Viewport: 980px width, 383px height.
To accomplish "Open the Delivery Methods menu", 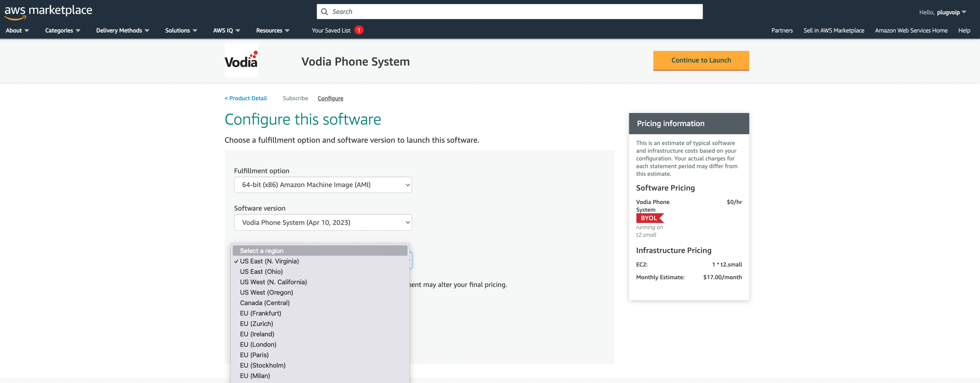I will [x=123, y=30].
